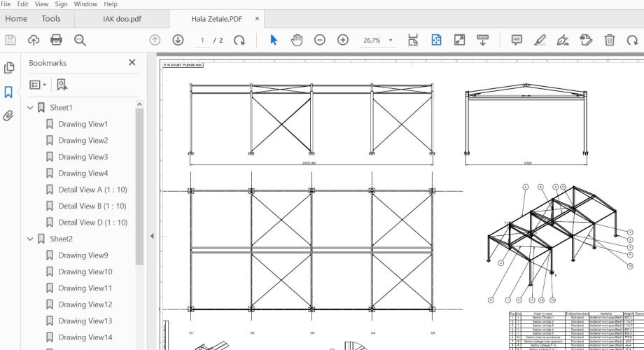The width and height of the screenshot is (644, 350).
Task: Open the Tools view
Action: (x=51, y=19)
